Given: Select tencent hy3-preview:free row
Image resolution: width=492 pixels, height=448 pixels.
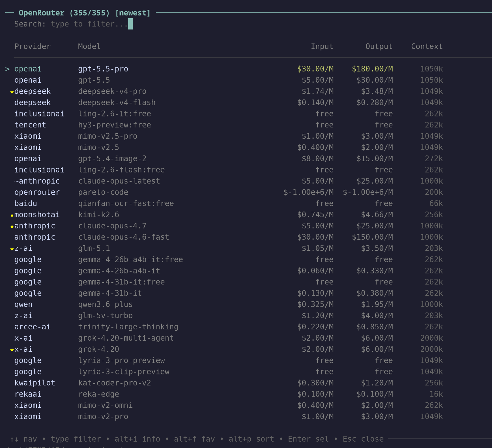Looking at the screenshot, I should [229, 125].
